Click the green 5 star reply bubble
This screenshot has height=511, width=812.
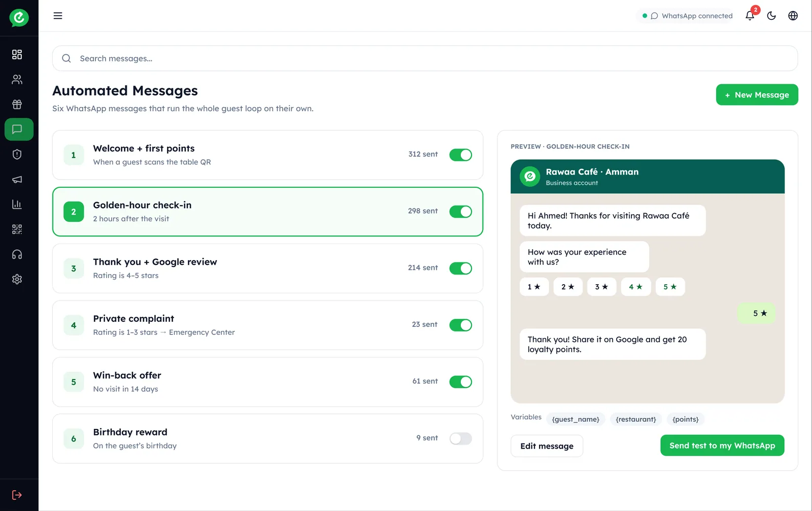757,314
